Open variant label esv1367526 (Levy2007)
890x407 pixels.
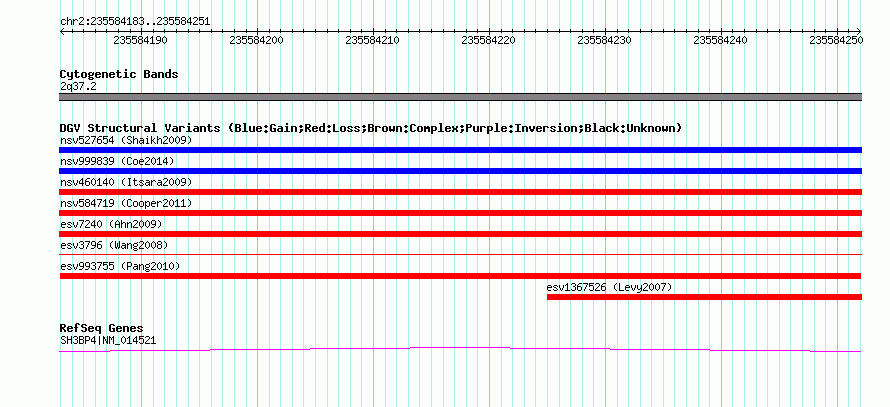click(610, 287)
